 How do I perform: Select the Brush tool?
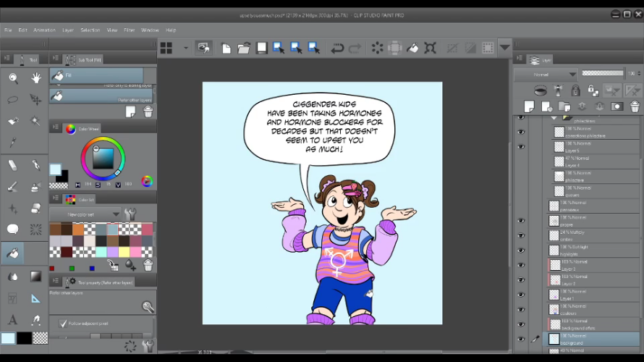[x=13, y=187]
